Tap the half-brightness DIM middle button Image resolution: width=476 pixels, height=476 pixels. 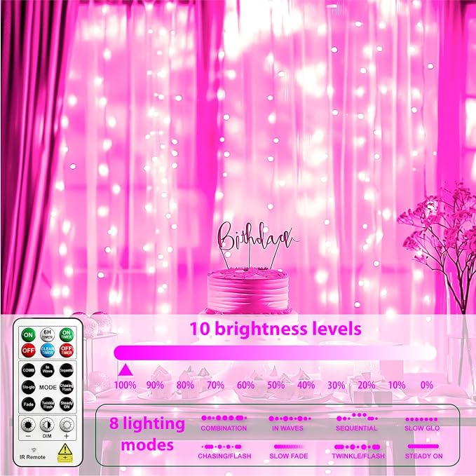pyautogui.click(x=47, y=425)
